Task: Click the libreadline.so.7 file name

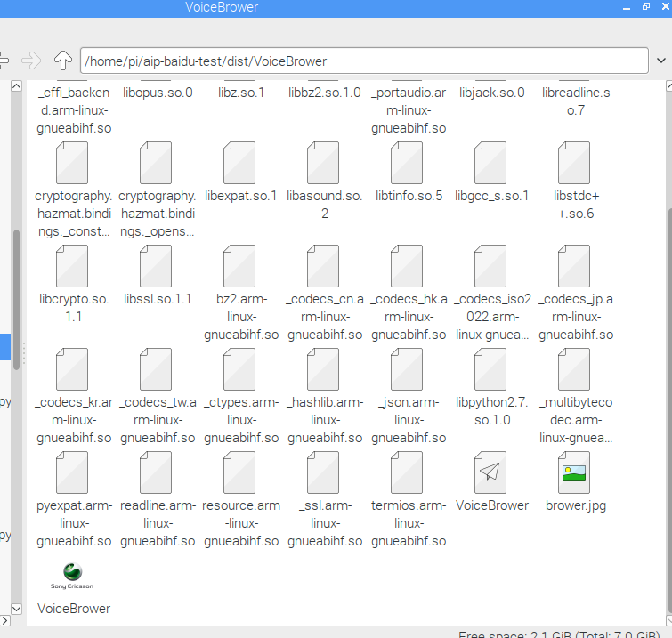Action: [x=576, y=101]
